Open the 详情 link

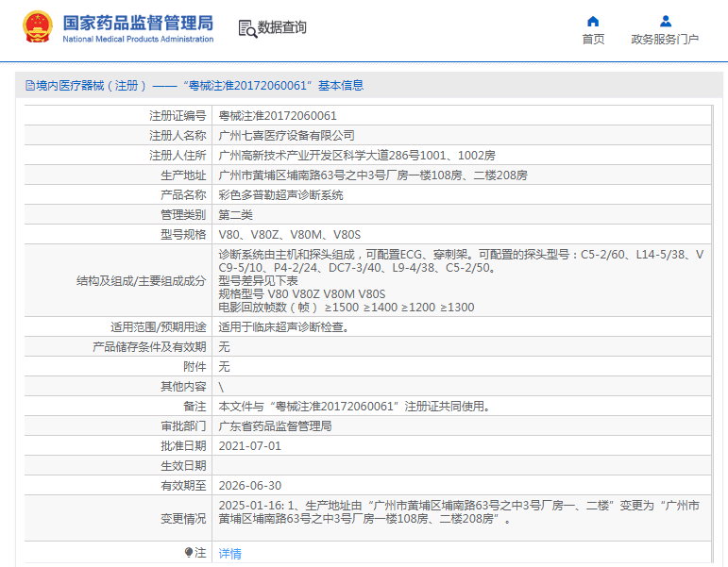[x=229, y=553]
